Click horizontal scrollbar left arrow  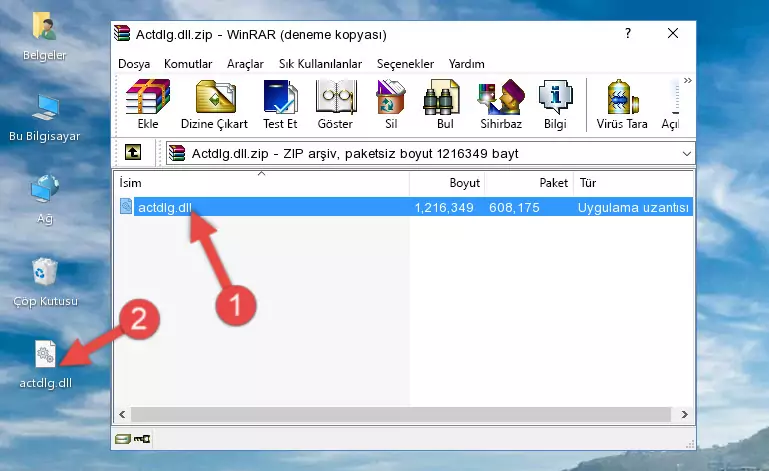(122, 415)
